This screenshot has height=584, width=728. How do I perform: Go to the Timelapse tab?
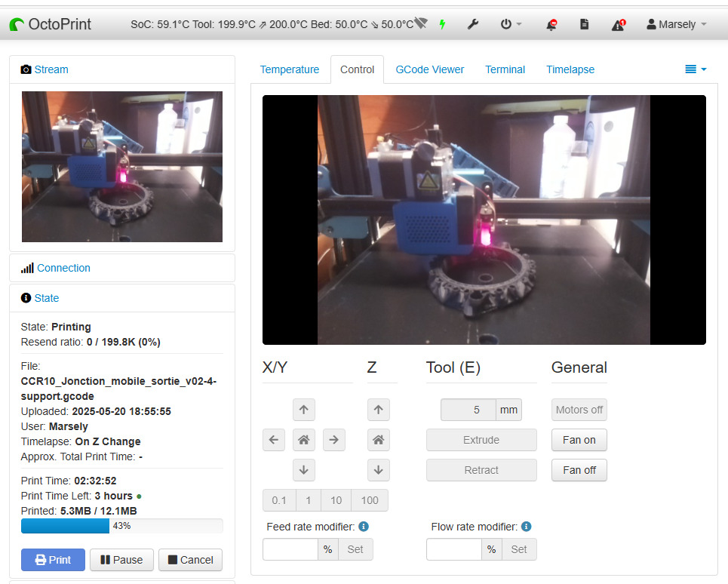570,69
